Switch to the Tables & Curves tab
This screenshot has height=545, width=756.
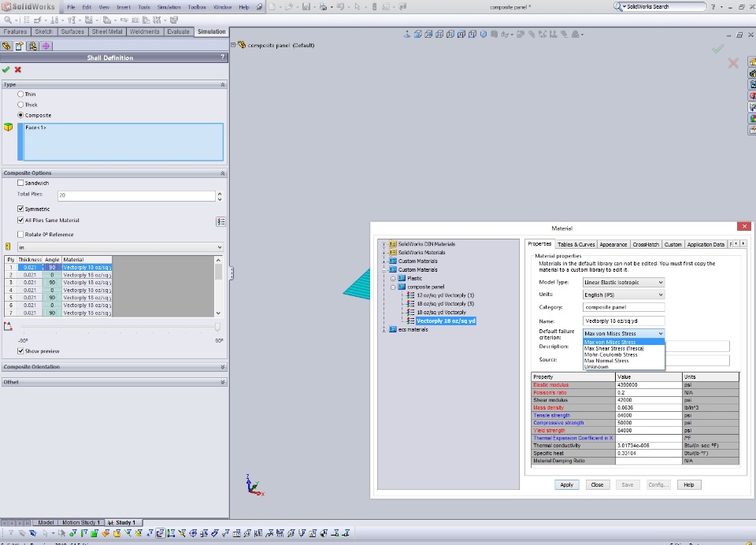tap(576, 244)
